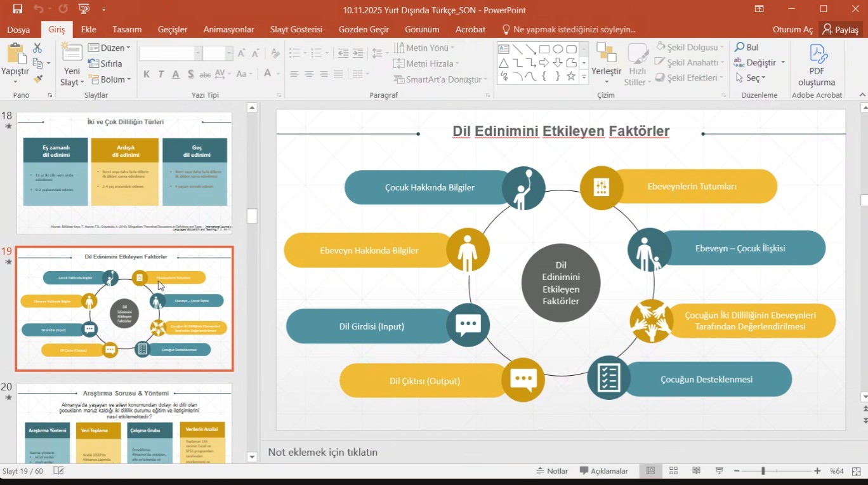The image size is (868, 485).
Task: Click the Save icon in quick access toolbar
Action: point(17,9)
